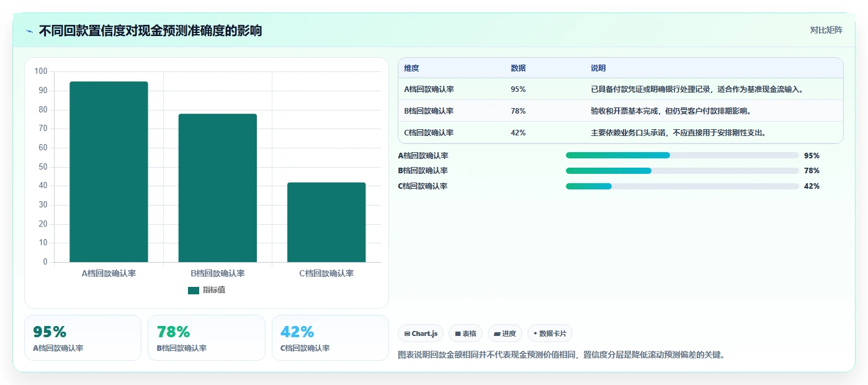Click the A档回款确认率 bar in chart
The image size is (868, 385).
(109, 171)
